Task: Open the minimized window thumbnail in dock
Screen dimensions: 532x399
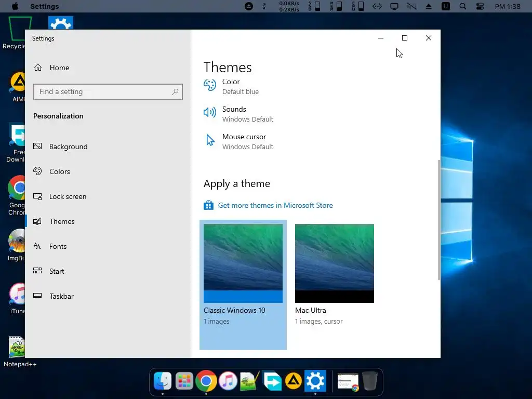Action: coord(348,382)
